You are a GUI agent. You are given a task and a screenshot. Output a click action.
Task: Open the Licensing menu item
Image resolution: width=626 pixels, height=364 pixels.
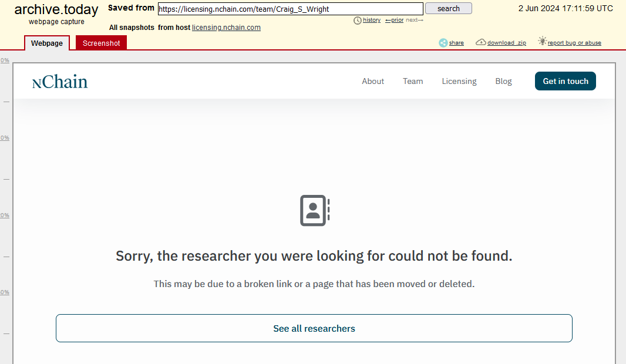(x=459, y=81)
